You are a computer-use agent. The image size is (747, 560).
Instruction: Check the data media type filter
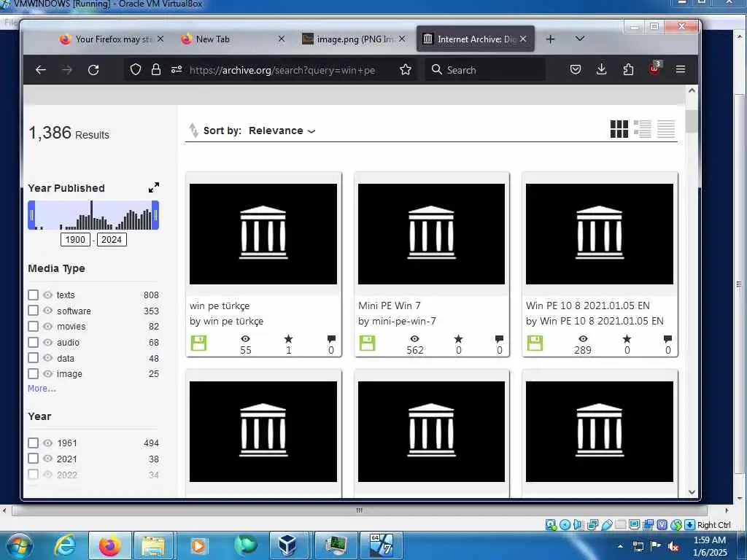(x=33, y=358)
